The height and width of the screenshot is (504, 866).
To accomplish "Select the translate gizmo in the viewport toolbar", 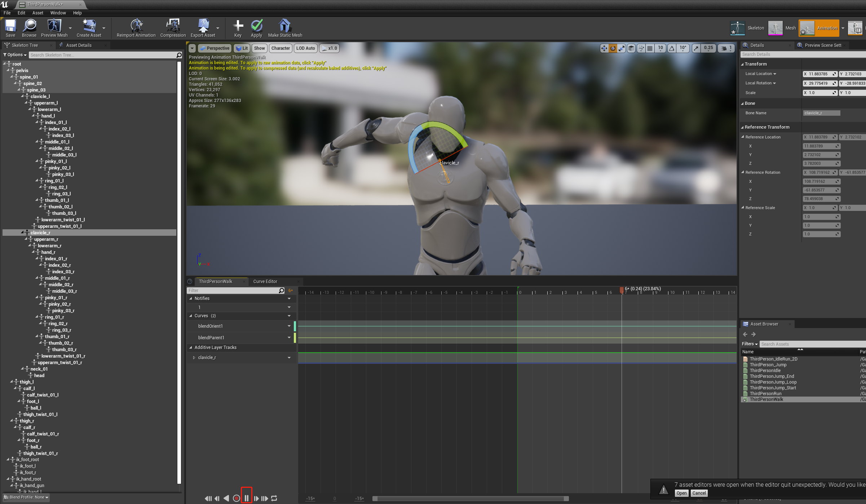I will [x=604, y=48].
